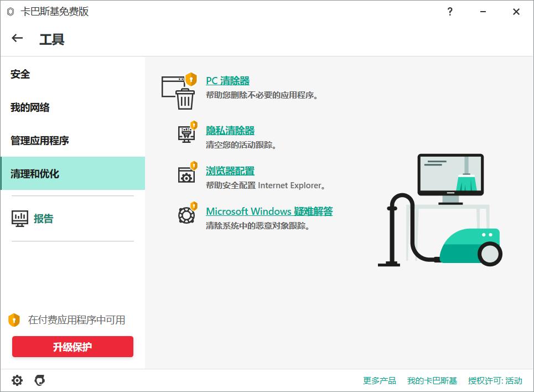534x392 pixels.
Task: Click the life ring icon for Windows 疑难解答
Action: click(185, 215)
